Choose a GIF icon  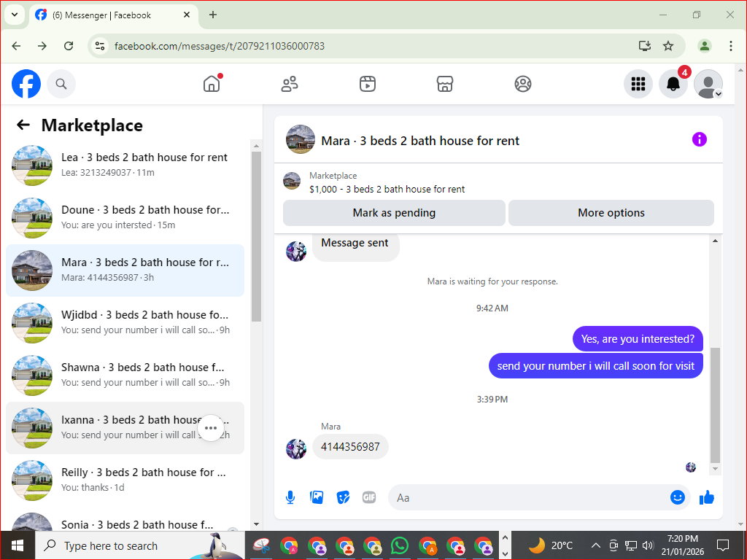coord(369,497)
